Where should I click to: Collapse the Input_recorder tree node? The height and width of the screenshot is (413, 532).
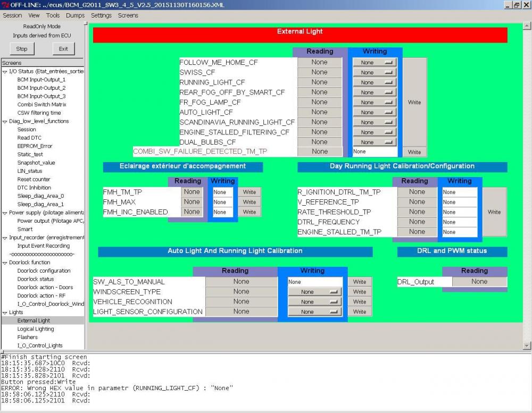click(x=5, y=238)
